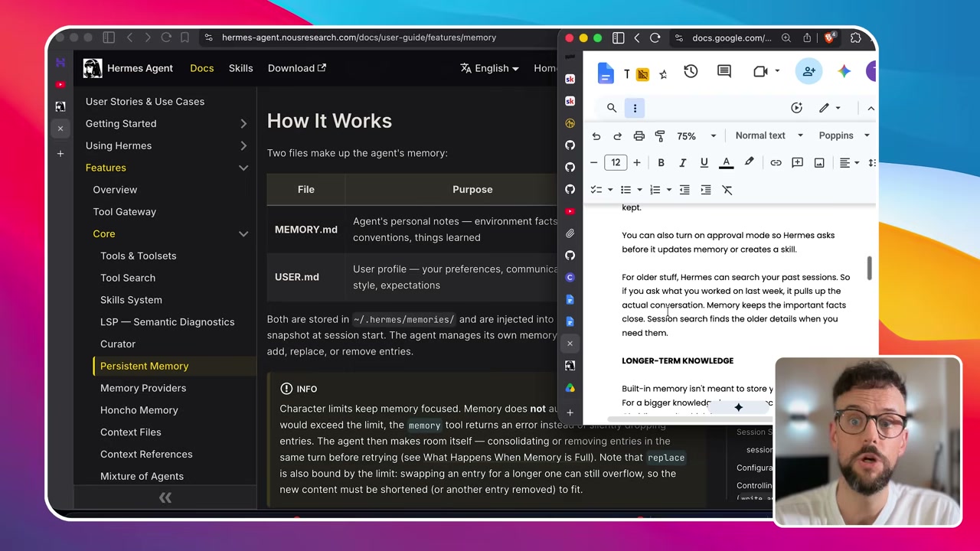The width and height of the screenshot is (980, 551).
Task: Star the Google Docs document
Action: 663,73
